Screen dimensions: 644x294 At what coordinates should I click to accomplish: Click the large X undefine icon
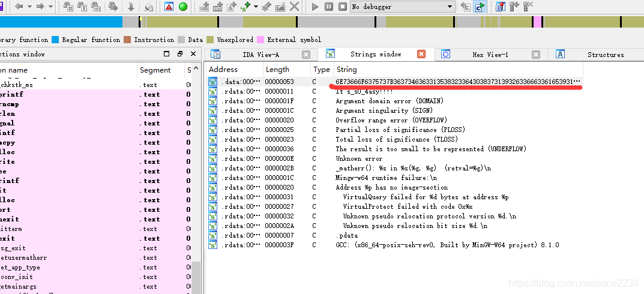[294, 7]
